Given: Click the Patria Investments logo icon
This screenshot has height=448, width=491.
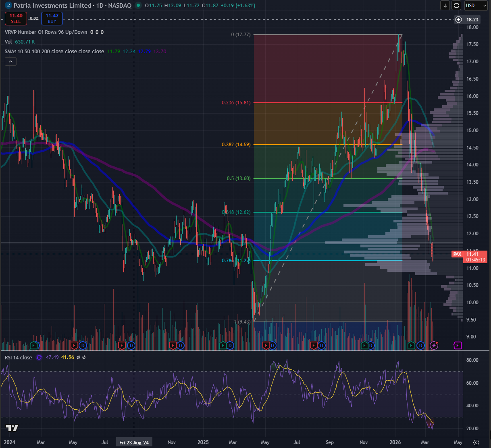Looking at the screenshot, I should [8, 6].
